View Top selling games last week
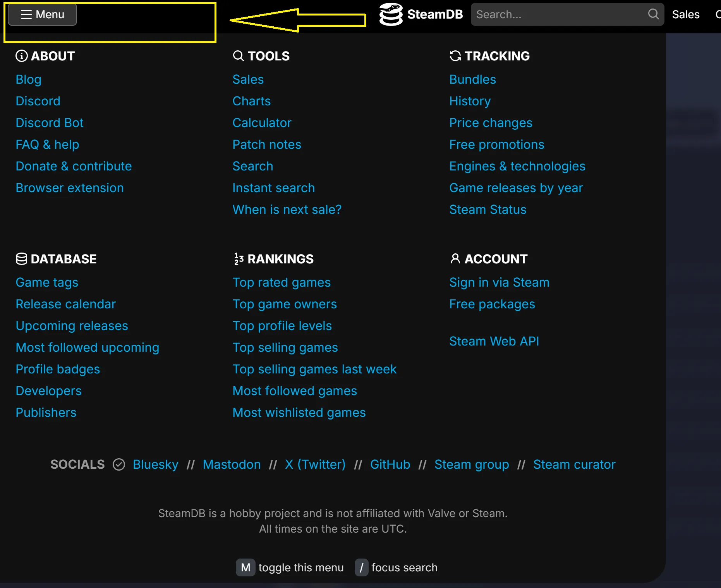This screenshot has width=721, height=588. (315, 369)
